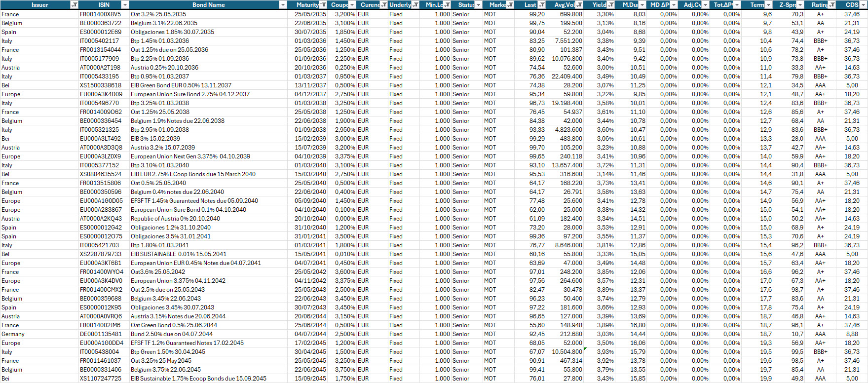Viewport: 868px width, 383px height.
Task: Open the Term column dropdown arrow
Action: [768, 5]
